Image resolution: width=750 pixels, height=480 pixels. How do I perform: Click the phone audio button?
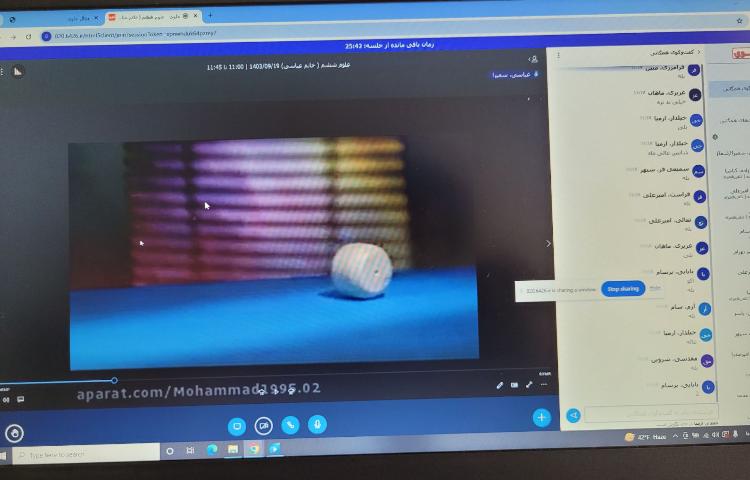[x=291, y=425]
